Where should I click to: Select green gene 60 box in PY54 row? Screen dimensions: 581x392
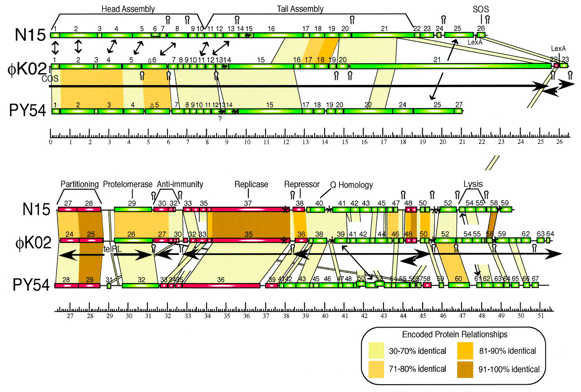click(458, 286)
